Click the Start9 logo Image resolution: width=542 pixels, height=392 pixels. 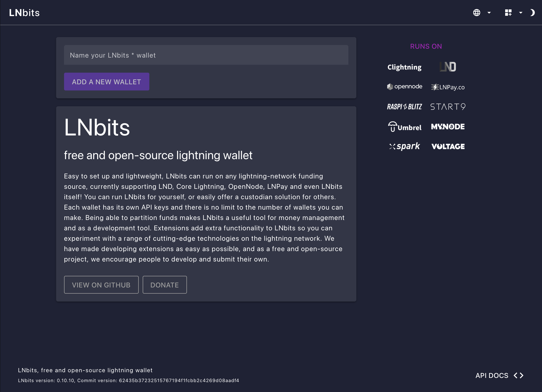[448, 107]
